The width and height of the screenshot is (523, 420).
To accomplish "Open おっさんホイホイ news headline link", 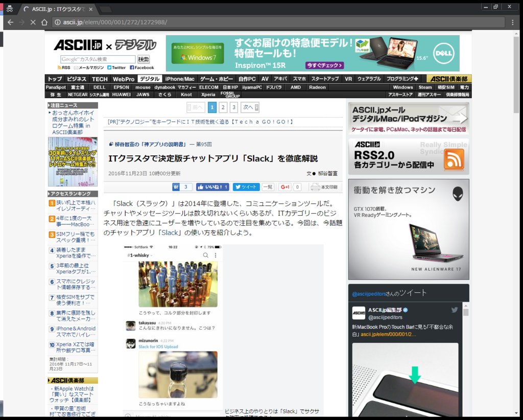I will [x=73, y=123].
